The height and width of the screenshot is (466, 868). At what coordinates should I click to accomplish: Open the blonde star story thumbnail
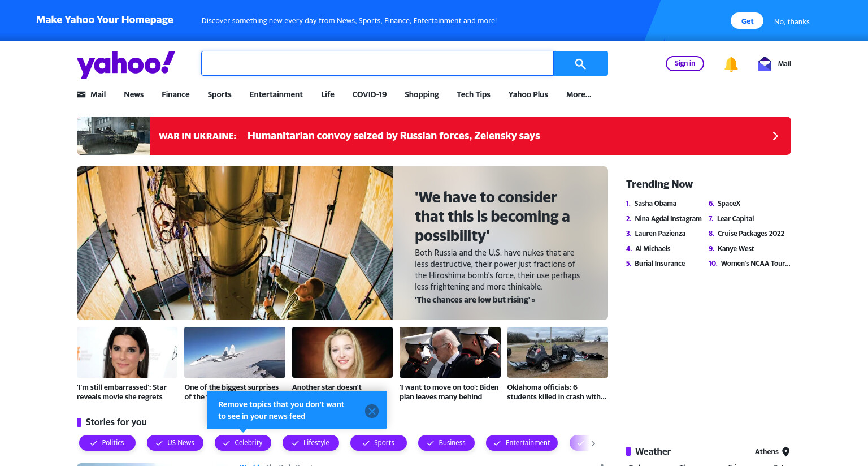click(342, 352)
